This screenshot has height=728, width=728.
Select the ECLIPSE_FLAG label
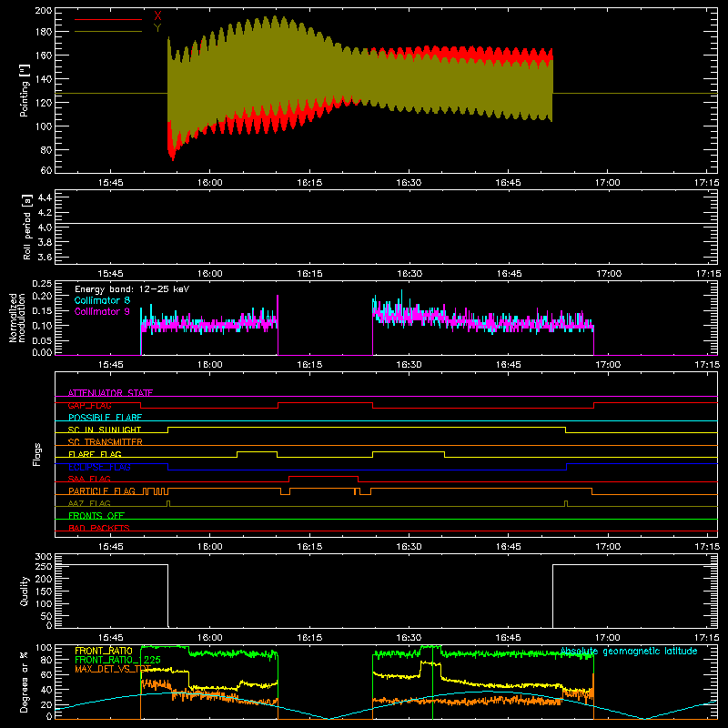99,467
